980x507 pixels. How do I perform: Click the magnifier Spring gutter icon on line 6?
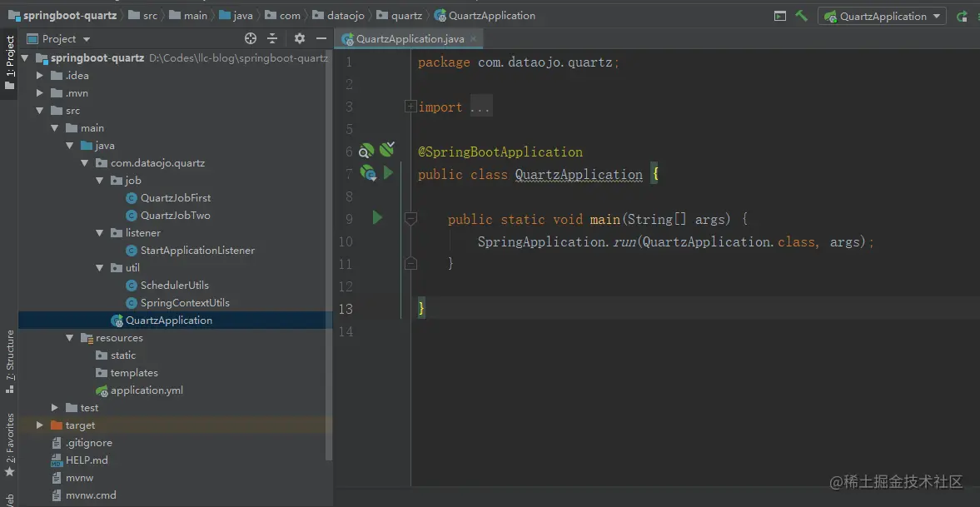coord(366,151)
